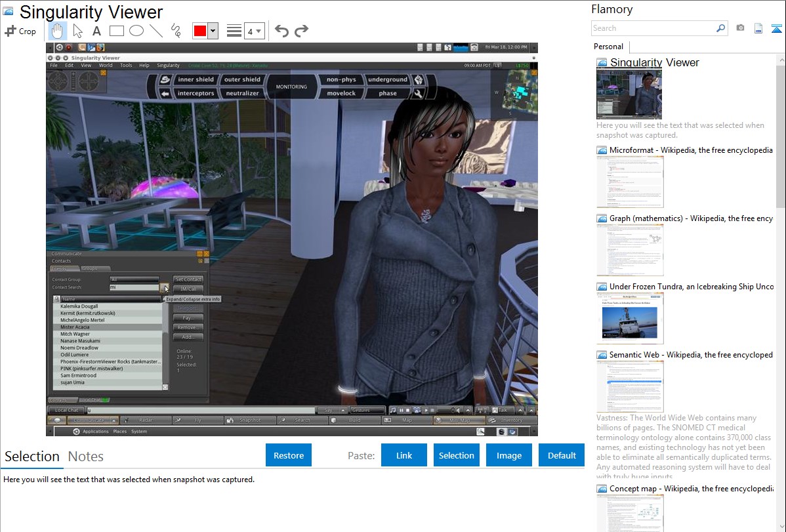This screenshot has height=532, width=786.
Task: Redo the annotation
Action: (x=301, y=31)
